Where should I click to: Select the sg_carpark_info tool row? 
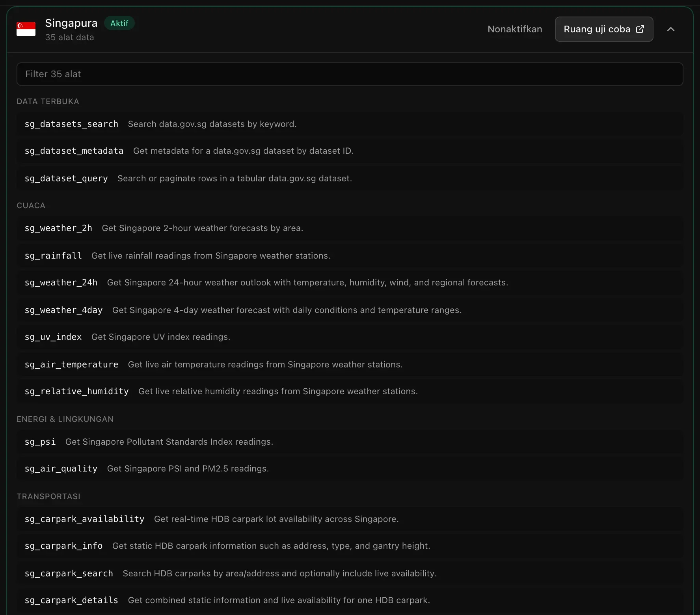(350, 546)
